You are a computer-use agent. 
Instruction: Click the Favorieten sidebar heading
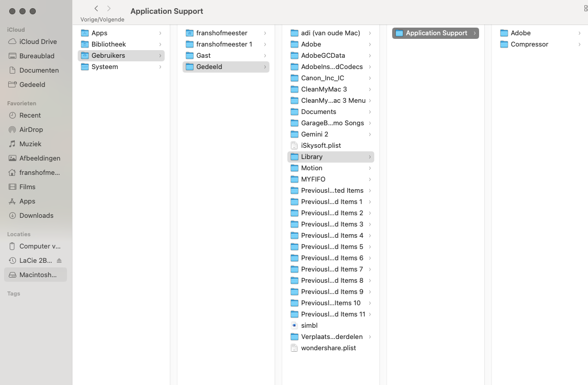pos(22,103)
